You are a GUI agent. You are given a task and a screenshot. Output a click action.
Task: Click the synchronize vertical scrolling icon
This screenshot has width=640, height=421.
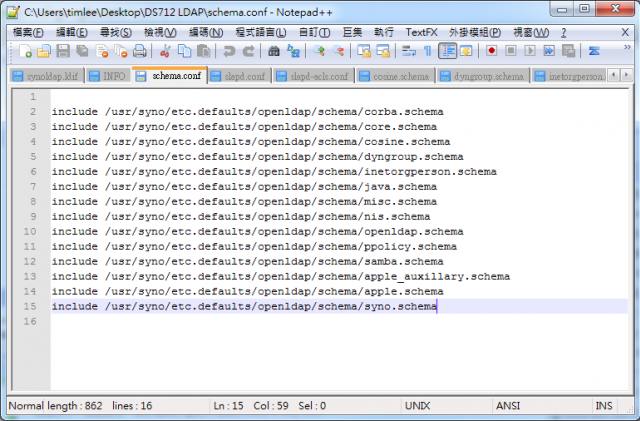364,51
